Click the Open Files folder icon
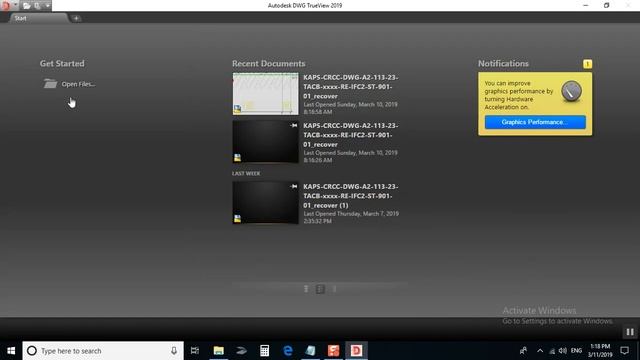 [50, 84]
